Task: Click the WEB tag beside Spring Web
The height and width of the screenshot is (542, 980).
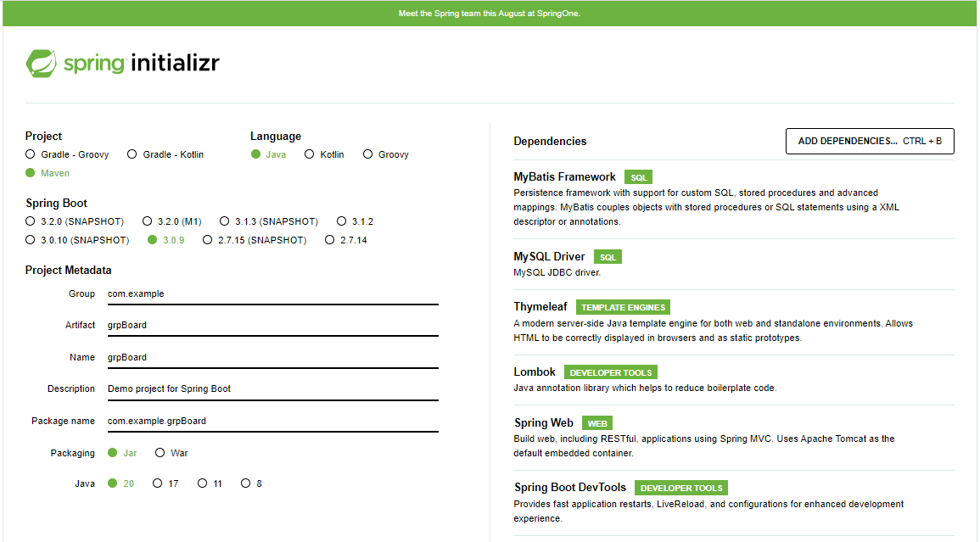Action: pyautogui.click(x=596, y=423)
